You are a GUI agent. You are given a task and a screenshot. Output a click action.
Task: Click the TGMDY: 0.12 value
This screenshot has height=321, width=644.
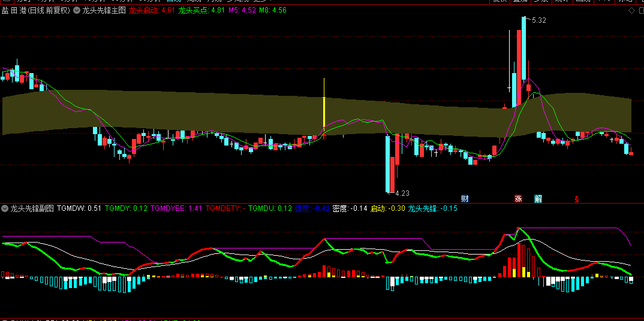tap(126, 208)
